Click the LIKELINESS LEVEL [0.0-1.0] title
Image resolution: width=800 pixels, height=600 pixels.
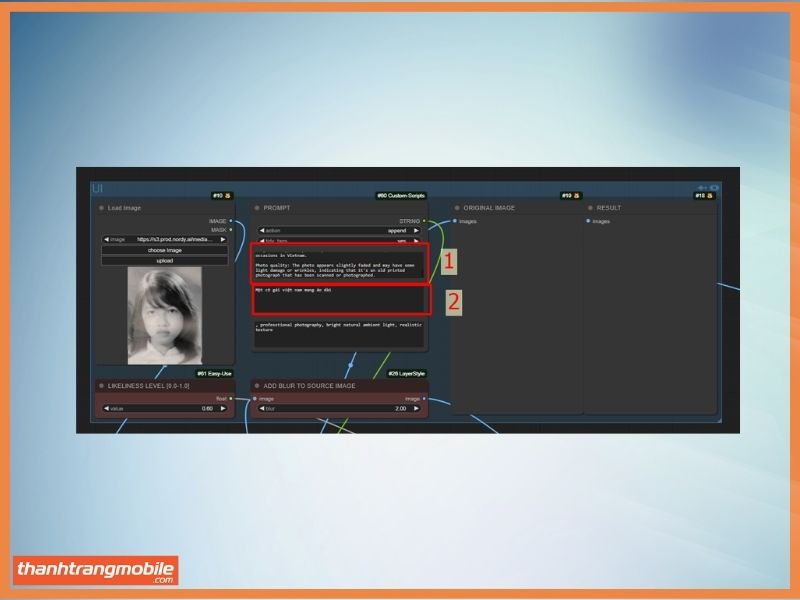148,386
